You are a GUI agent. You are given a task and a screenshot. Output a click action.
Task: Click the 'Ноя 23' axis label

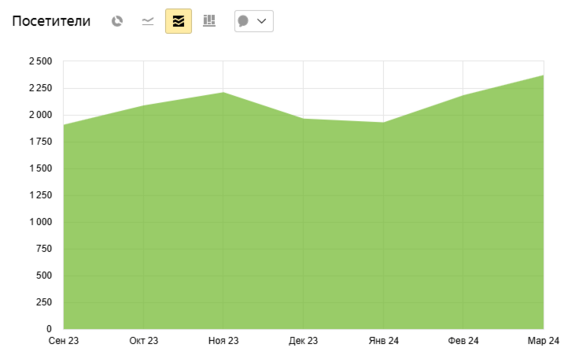pos(223,341)
